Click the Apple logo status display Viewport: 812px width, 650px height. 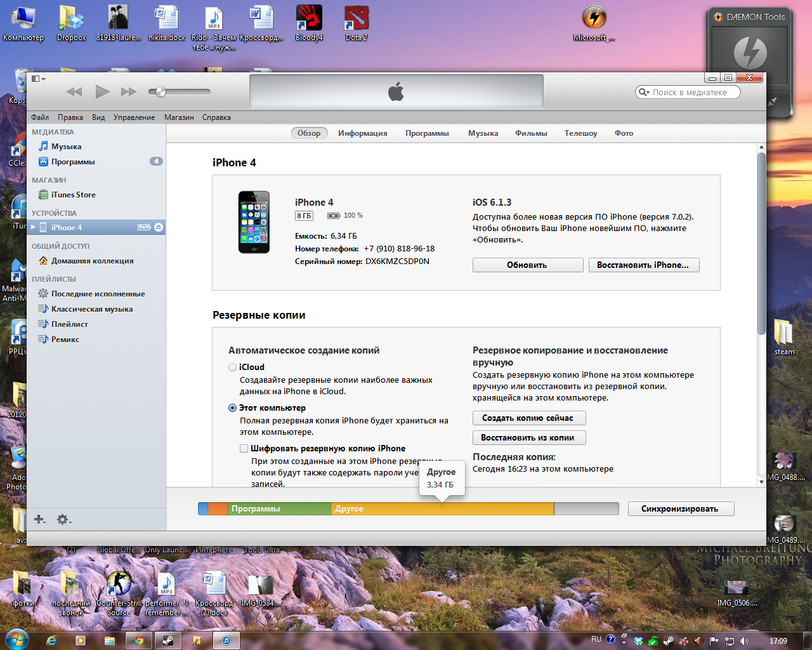coord(396,91)
